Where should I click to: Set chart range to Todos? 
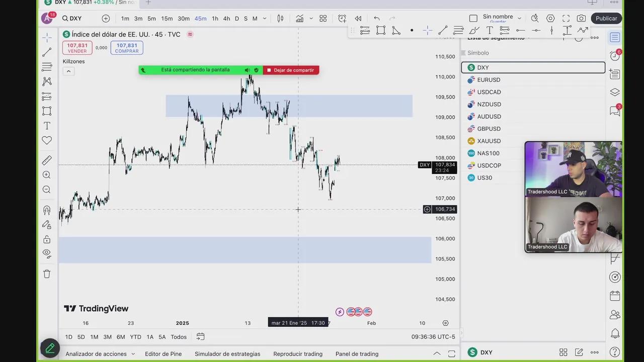[179, 337]
